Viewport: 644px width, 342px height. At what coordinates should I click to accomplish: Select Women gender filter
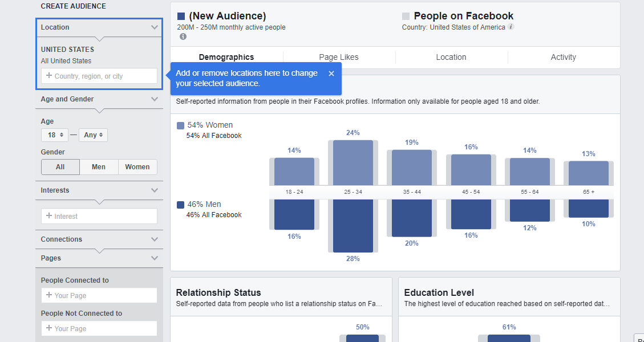(x=137, y=167)
